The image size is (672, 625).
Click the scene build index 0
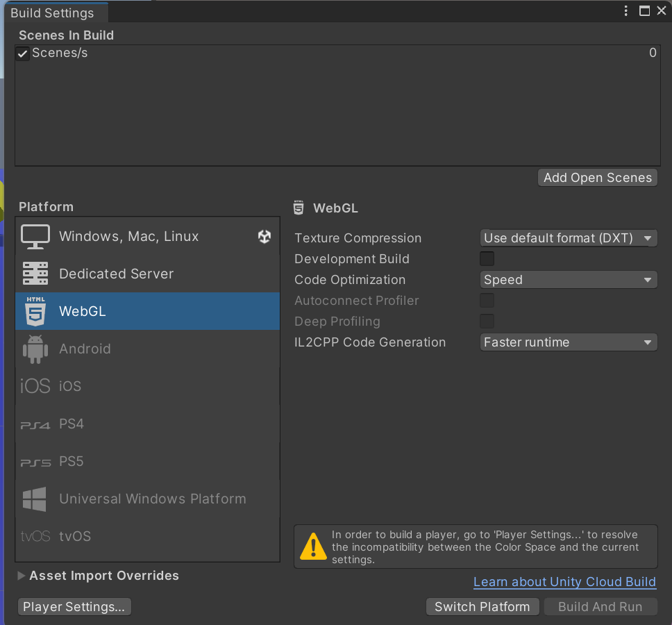[x=653, y=53]
